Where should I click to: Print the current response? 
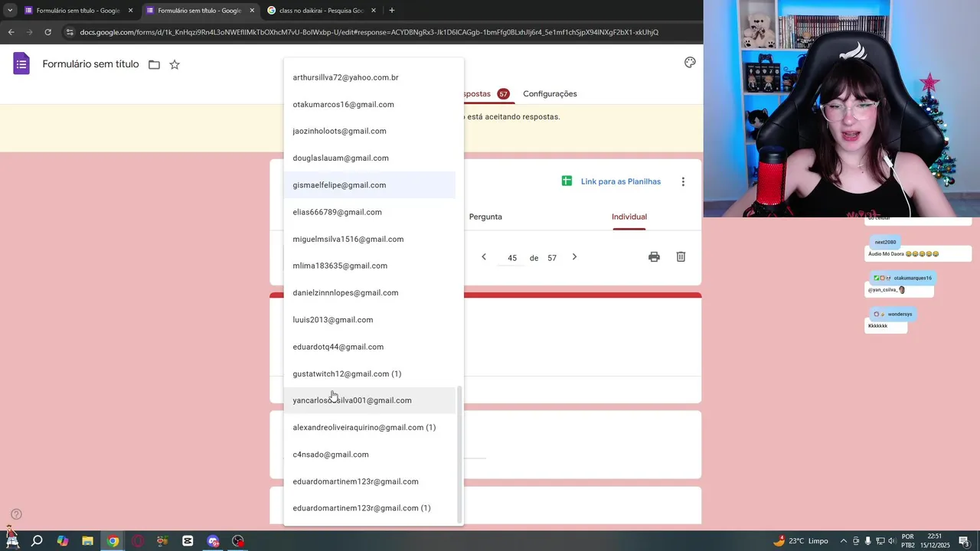[654, 257]
